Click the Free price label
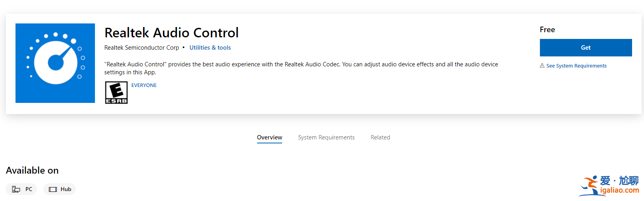Screen dimensions: 644x201 point(547,30)
